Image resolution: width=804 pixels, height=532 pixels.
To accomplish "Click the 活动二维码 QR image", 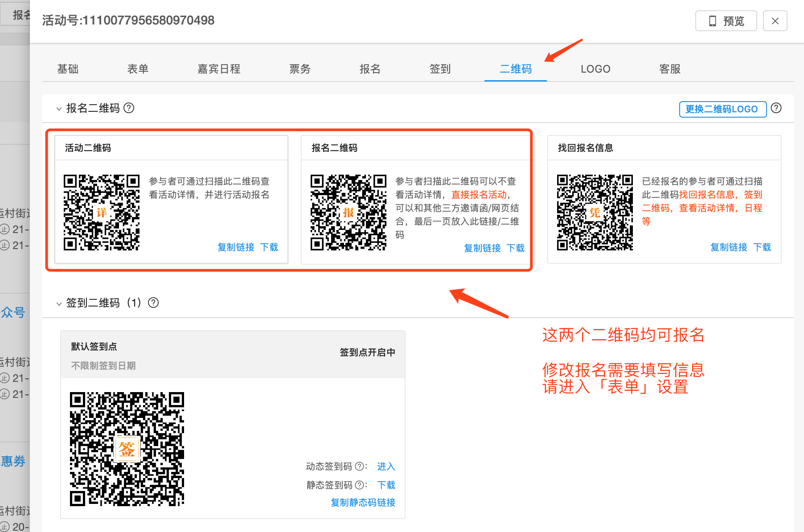I will pyautogui.click(x=102, y=213).
